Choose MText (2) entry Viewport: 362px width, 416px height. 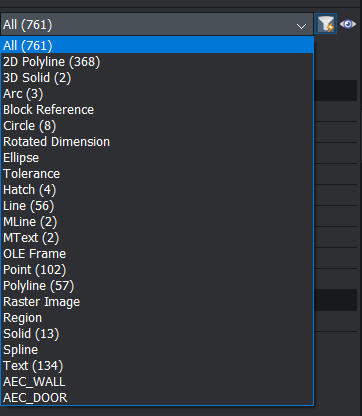(157, 238)
